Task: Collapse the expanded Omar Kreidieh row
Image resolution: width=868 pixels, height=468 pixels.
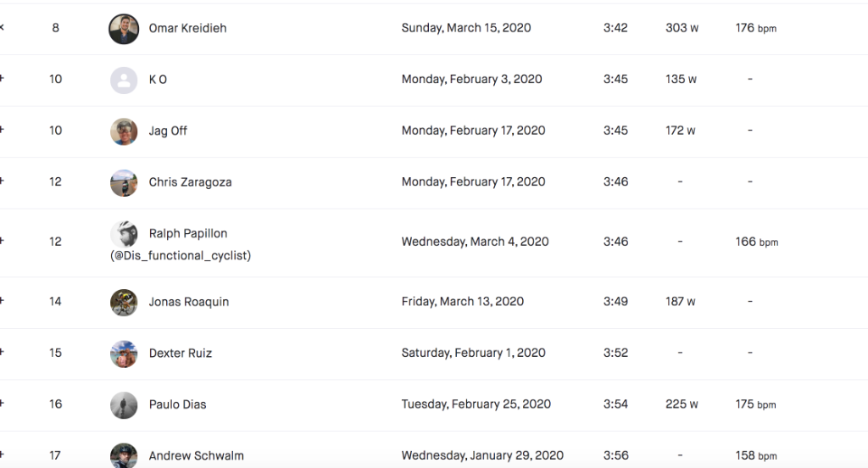Action: pyautogui.click(x=2, y=28)
